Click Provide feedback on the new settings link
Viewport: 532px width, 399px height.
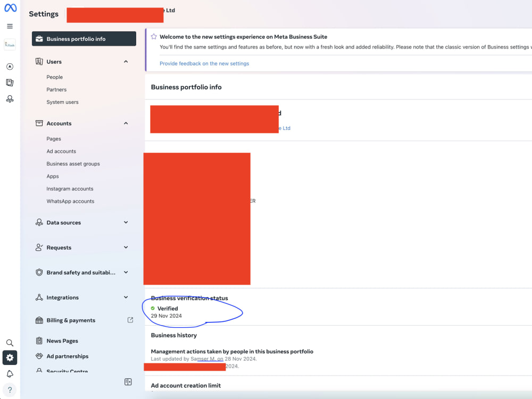(204, 63)
